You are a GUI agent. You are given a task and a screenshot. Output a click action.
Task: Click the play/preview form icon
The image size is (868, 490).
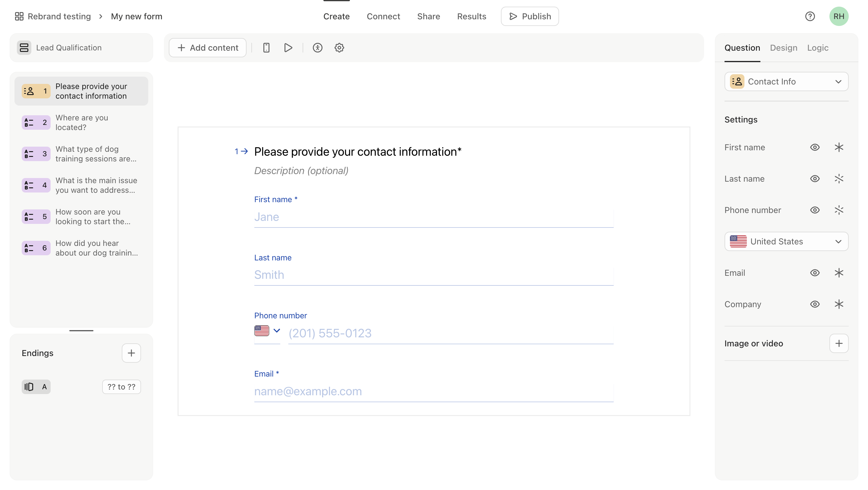coord(288,48)
